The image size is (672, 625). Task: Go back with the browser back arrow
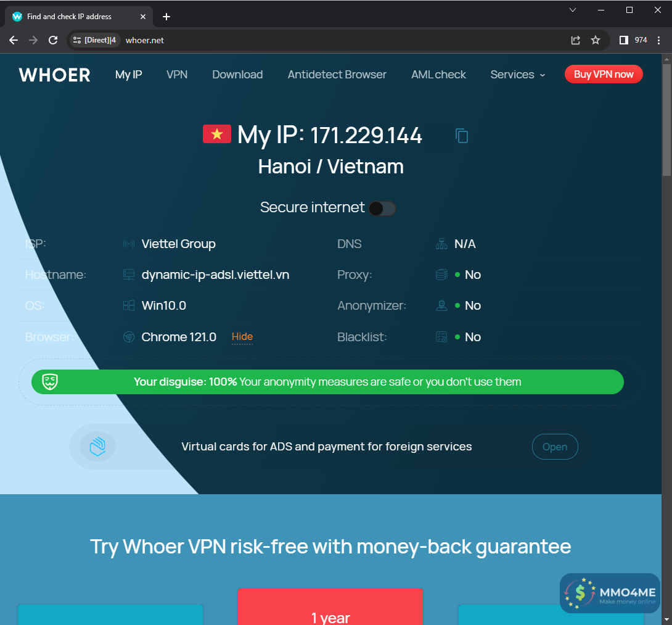(14, 40)
